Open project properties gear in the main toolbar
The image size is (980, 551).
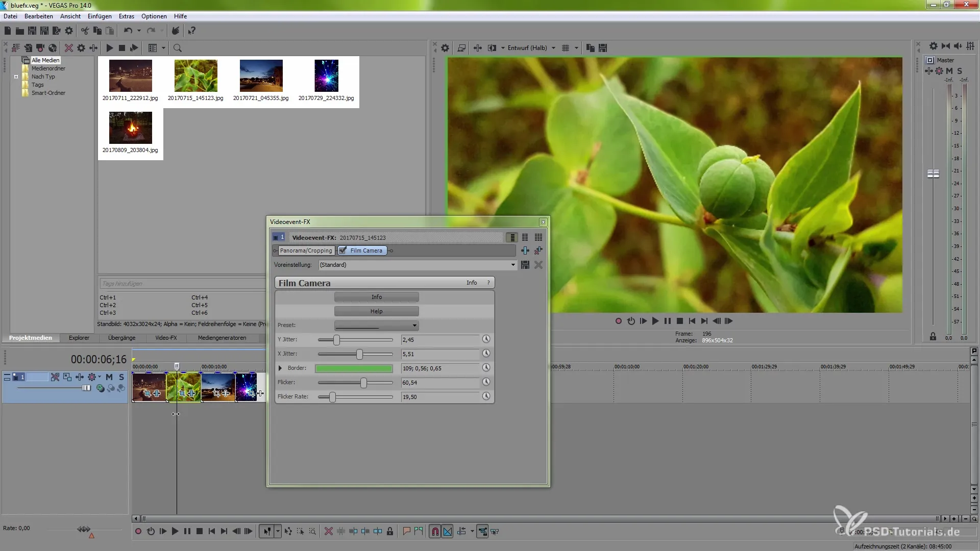coord(69,31)
